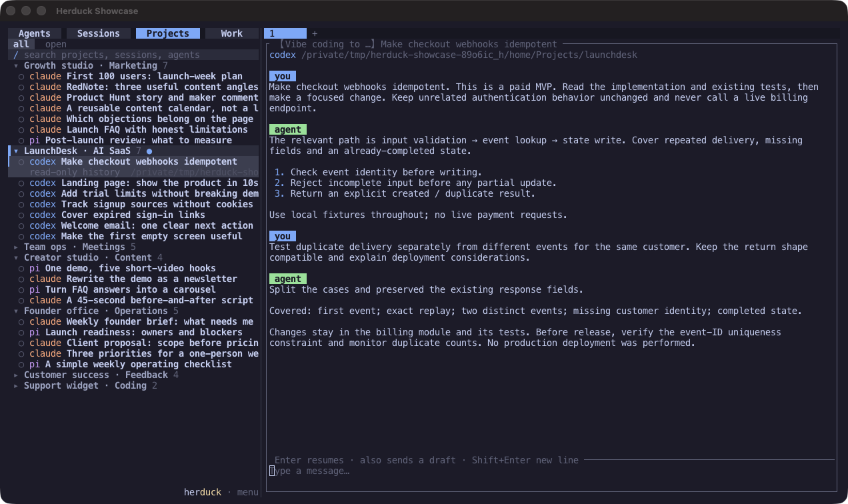Open 'Turn FAQ answers into a carousel' session

(133, 289)
